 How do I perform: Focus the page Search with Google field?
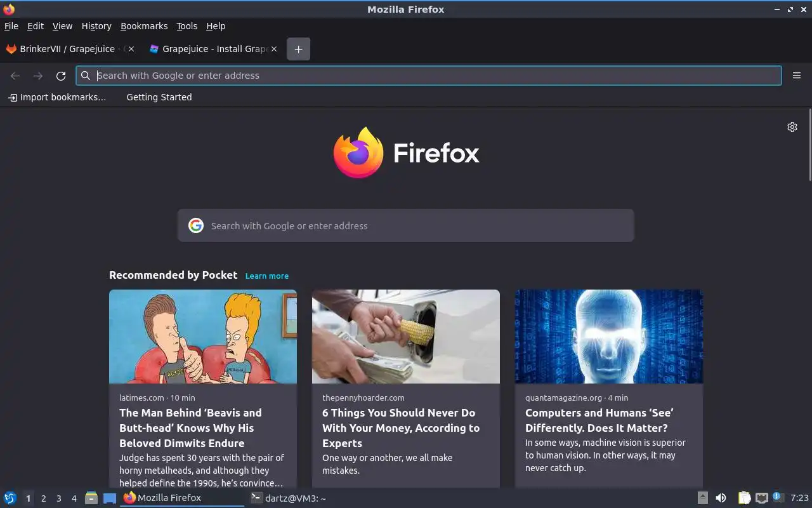pyautogui.click(x=406, y=225)
